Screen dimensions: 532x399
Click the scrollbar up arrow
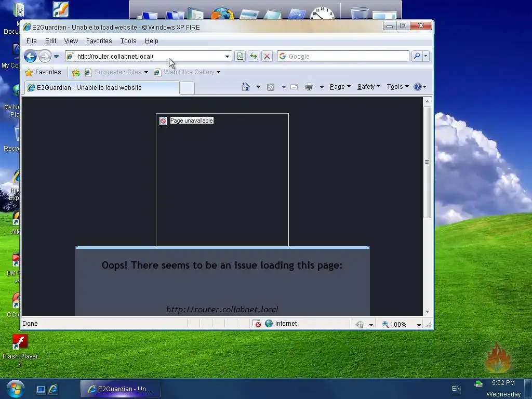coord(427,101)
